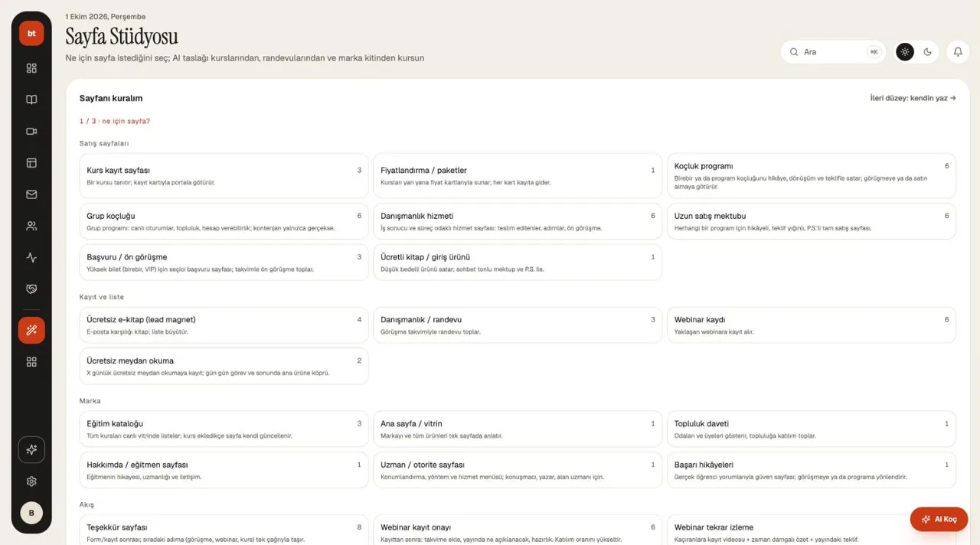Click the orange bt logo in the sidebar

click(x=31, y=33)
